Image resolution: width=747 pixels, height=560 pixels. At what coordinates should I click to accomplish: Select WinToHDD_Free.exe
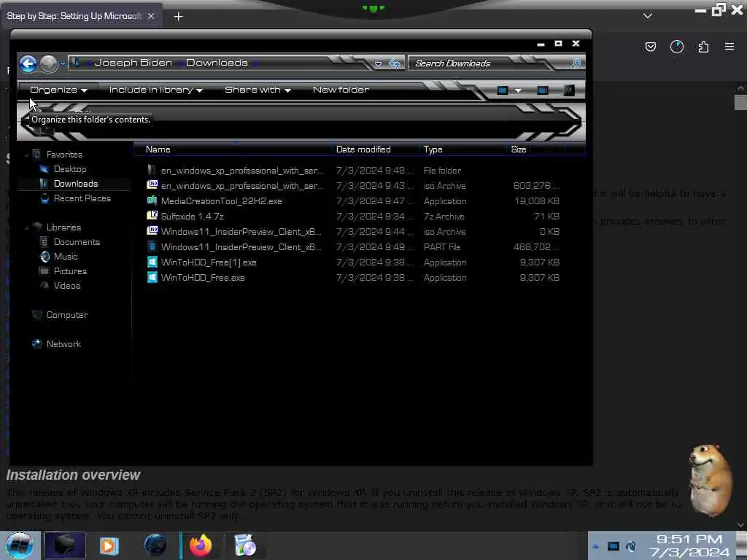coord(352,278)
